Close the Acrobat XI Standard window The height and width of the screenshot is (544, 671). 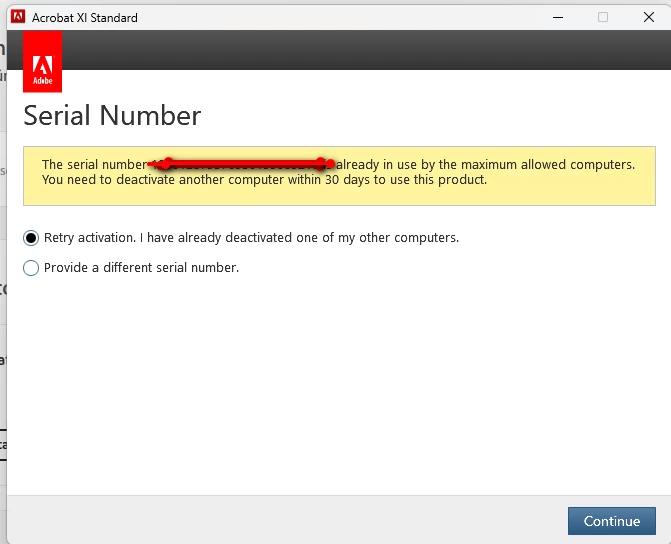649,18
